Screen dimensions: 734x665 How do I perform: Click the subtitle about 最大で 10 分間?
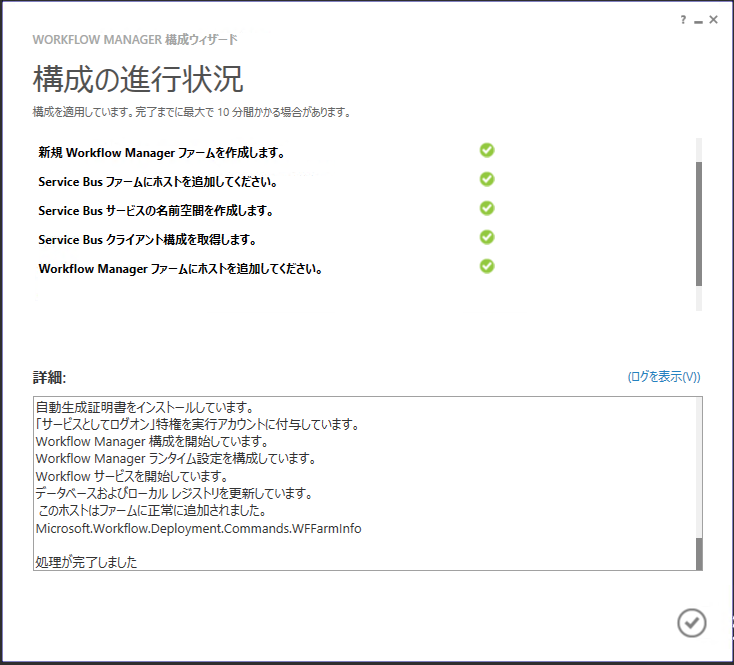point(192,112)
